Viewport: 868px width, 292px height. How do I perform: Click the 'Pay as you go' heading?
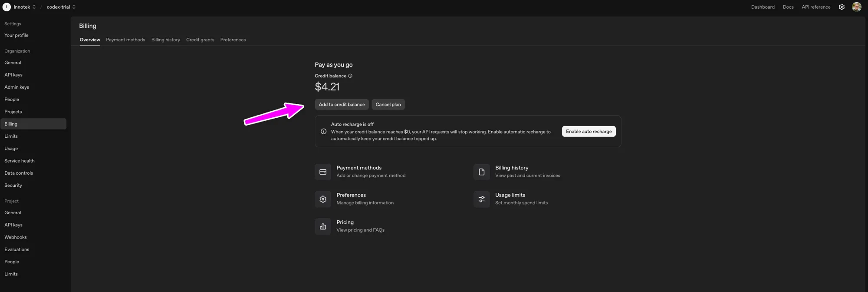334,65
